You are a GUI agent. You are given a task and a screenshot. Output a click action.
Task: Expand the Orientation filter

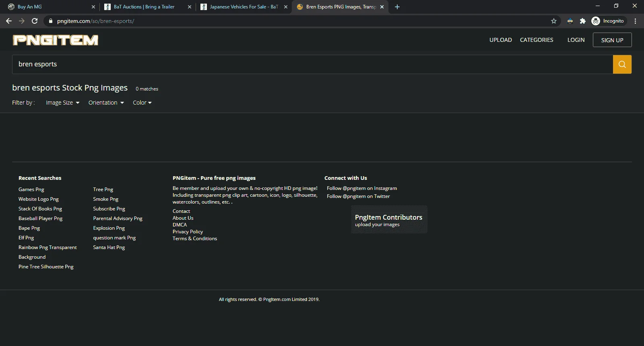[106, 103]
